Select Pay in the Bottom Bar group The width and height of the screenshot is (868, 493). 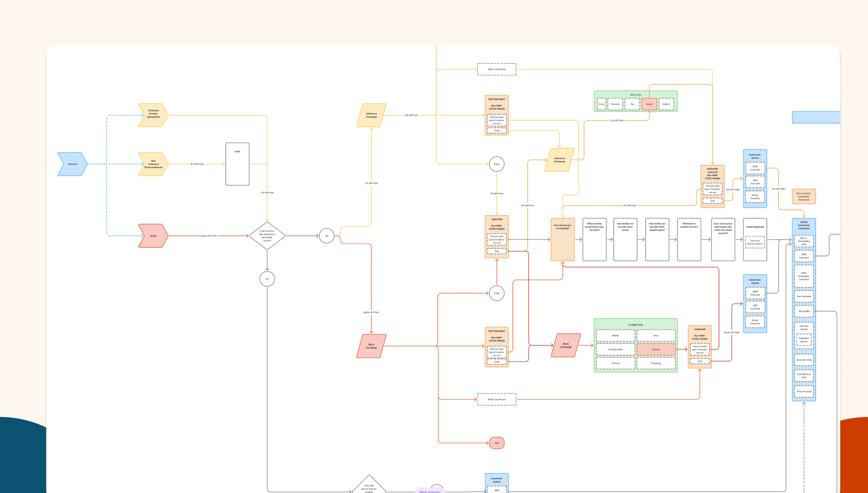tap(632, 104)
